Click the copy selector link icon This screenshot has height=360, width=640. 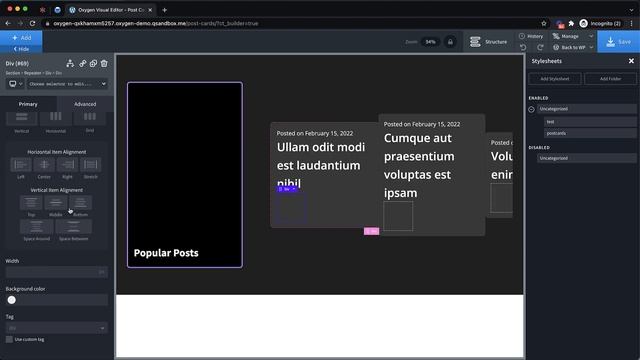tap(82, 63)
